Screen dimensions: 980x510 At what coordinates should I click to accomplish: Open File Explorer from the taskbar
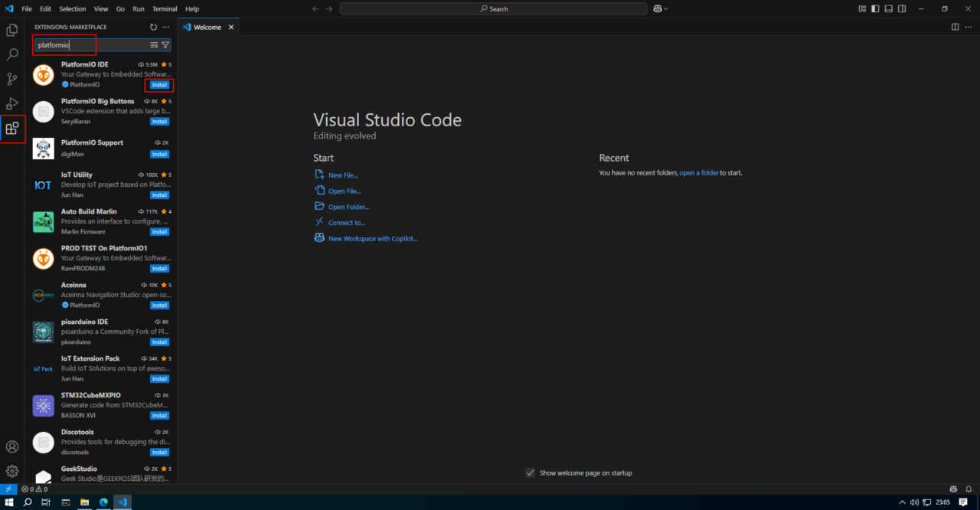point(84,502)
